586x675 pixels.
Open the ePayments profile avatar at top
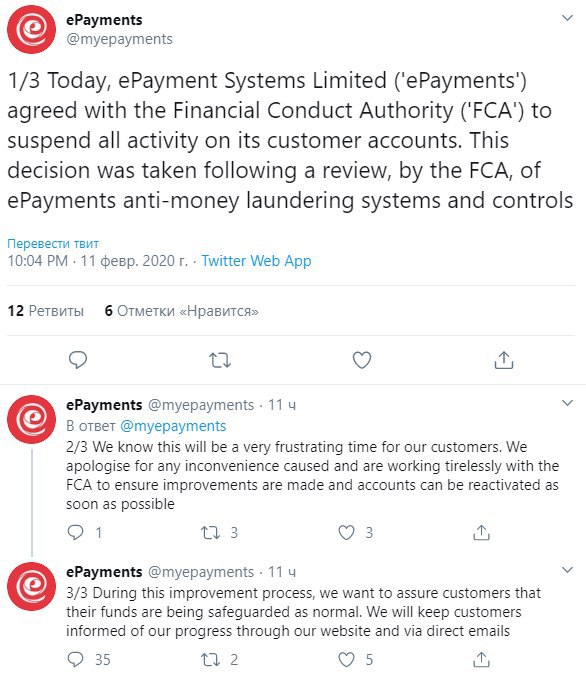(31, 29)
